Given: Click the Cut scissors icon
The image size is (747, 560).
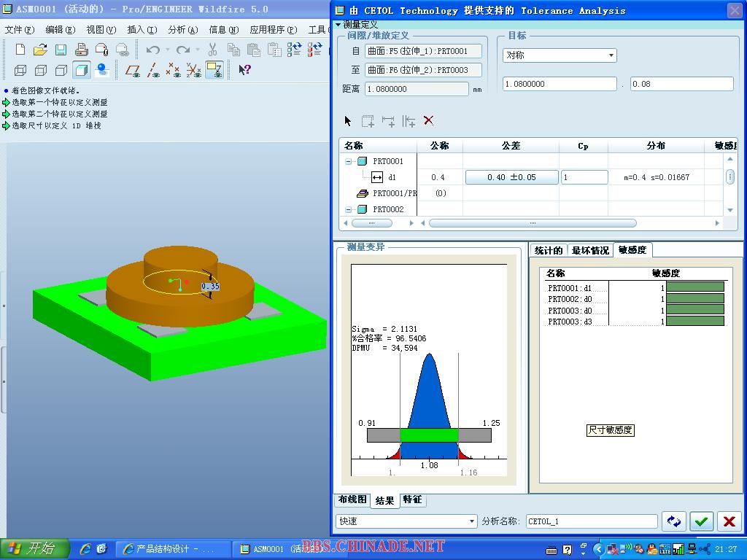Looking at the screenshot, I should (212, 50).
